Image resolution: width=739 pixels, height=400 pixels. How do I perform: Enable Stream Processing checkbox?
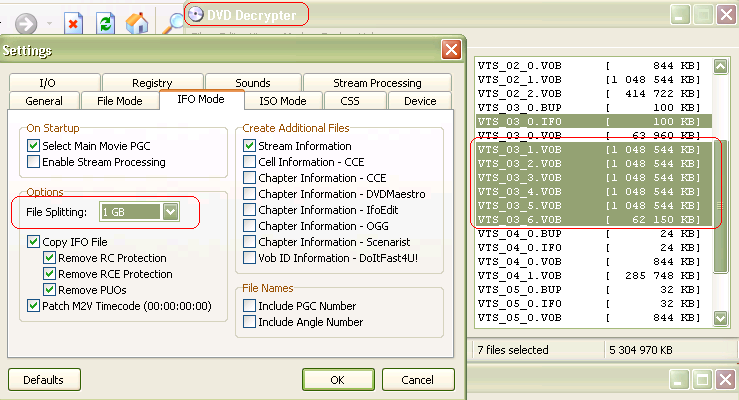[x=33, y=162]
